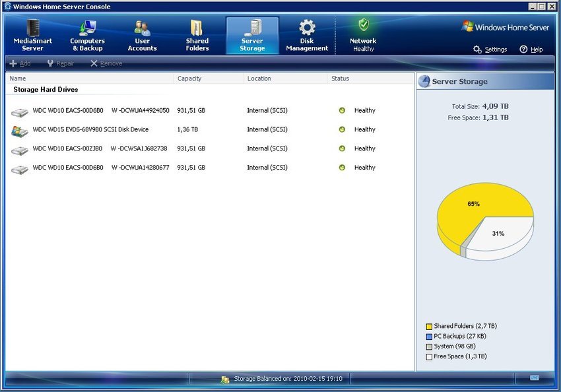Click the green status dot for WD15 EVDS drive
Viewport: 561px width, 392px height.
pyautogui.click(x=342, y=129)
